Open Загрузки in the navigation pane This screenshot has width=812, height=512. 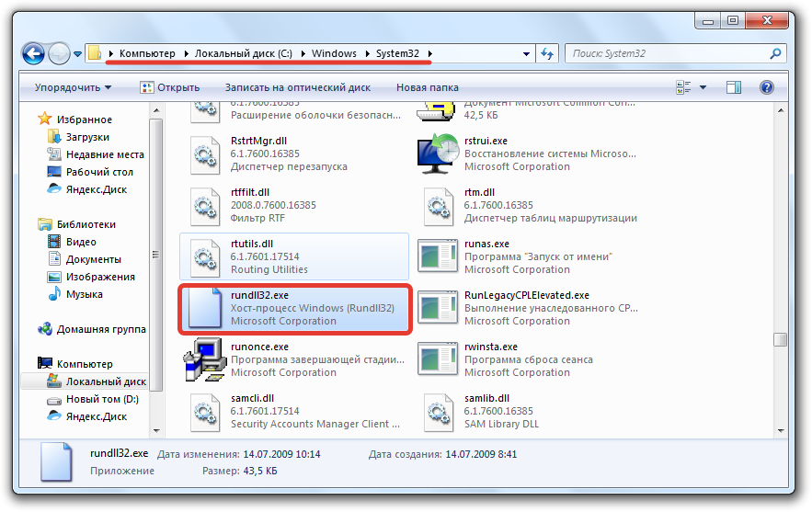click(87, 137)
